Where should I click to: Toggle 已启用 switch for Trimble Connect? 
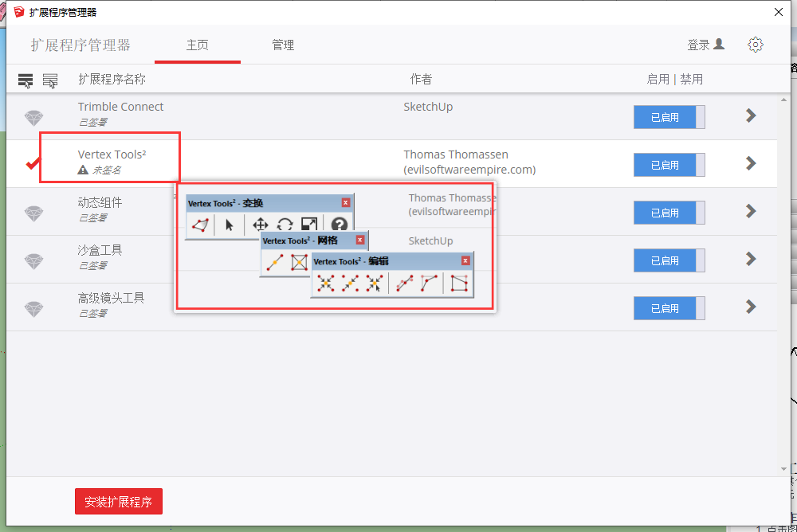pyautogui.click(x=669, y=117)
